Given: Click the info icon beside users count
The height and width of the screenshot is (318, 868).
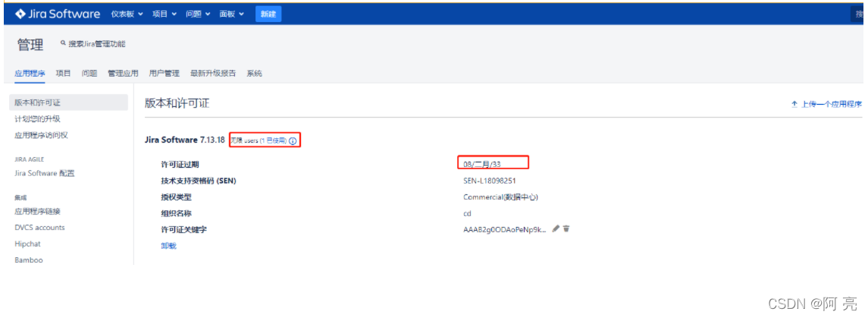Looking at the screenshot, I should click(x=293, y=141).
